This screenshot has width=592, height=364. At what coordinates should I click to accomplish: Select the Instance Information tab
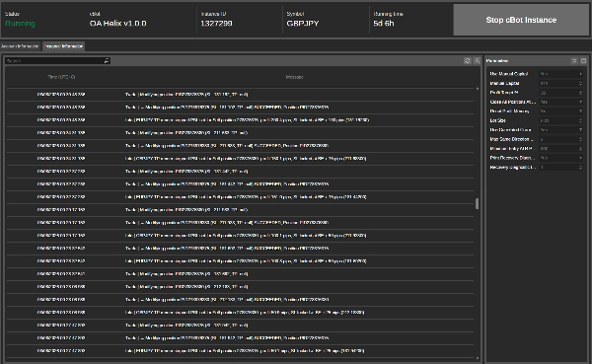coord(64,46)
